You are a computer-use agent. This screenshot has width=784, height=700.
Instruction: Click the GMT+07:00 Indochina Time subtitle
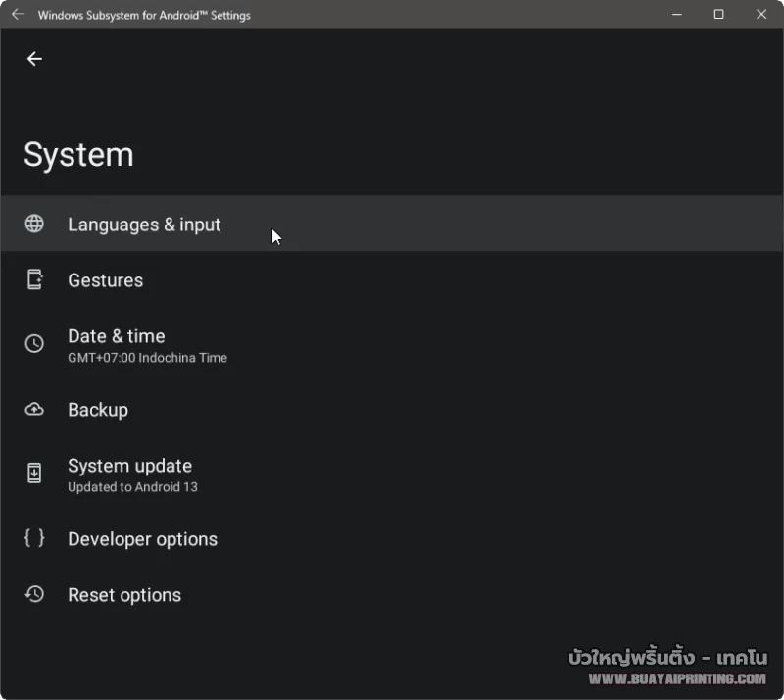pos(147,358)
